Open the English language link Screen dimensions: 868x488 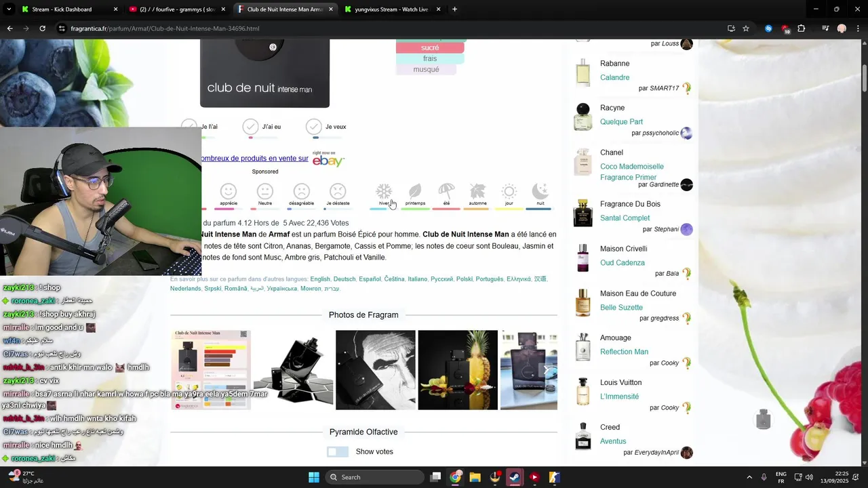(x=320, y=279)
